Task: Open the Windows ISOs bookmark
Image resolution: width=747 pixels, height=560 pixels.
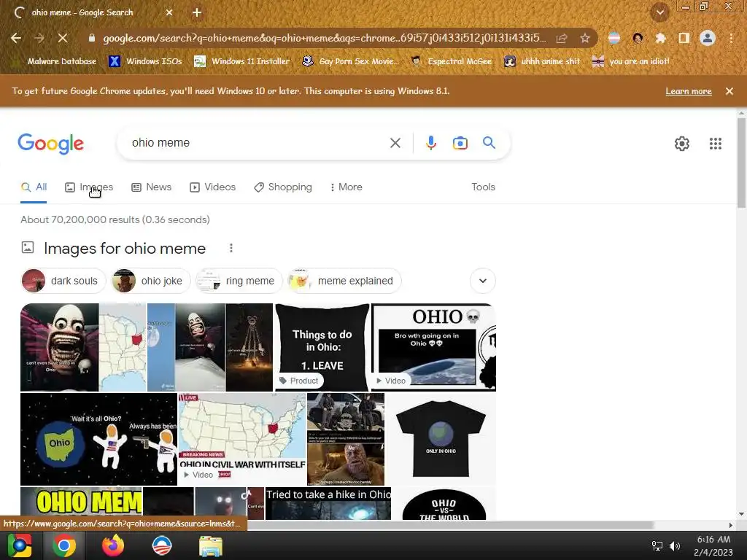Action: pos(145,61)
